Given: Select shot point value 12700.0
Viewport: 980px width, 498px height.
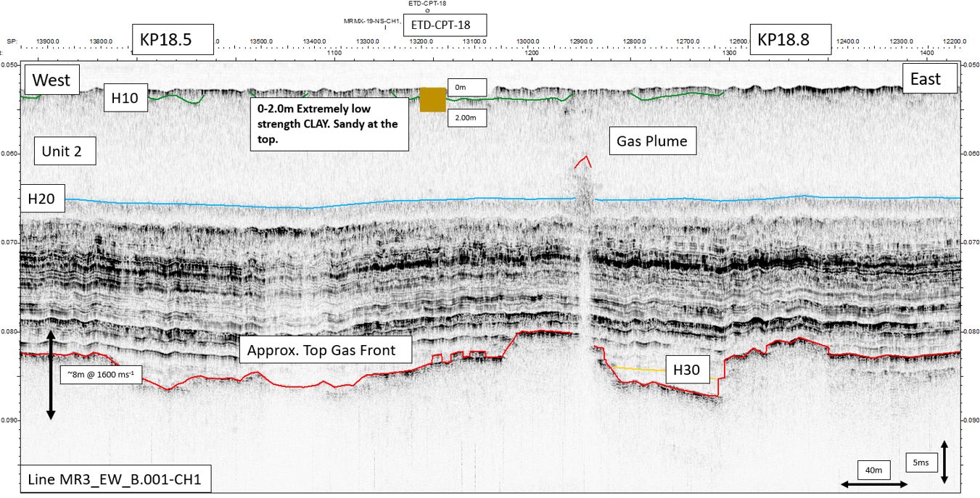Looking at the screenshot, I should coord(688,41).
